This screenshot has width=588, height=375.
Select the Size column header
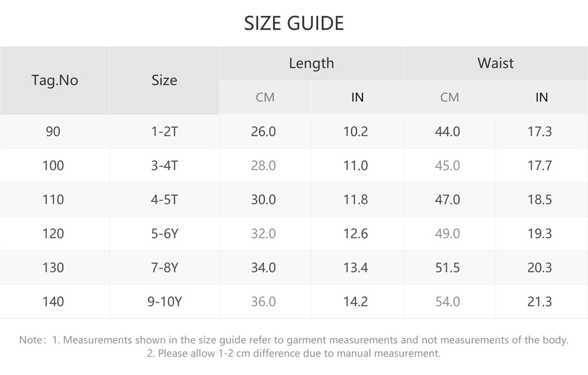164,80
